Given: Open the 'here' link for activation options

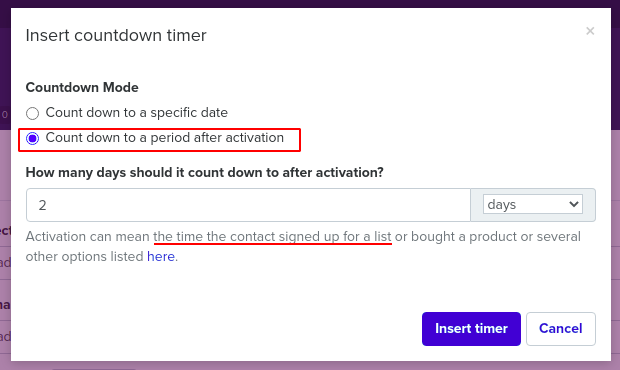Looking at the screenshot, I should [161, 257].
